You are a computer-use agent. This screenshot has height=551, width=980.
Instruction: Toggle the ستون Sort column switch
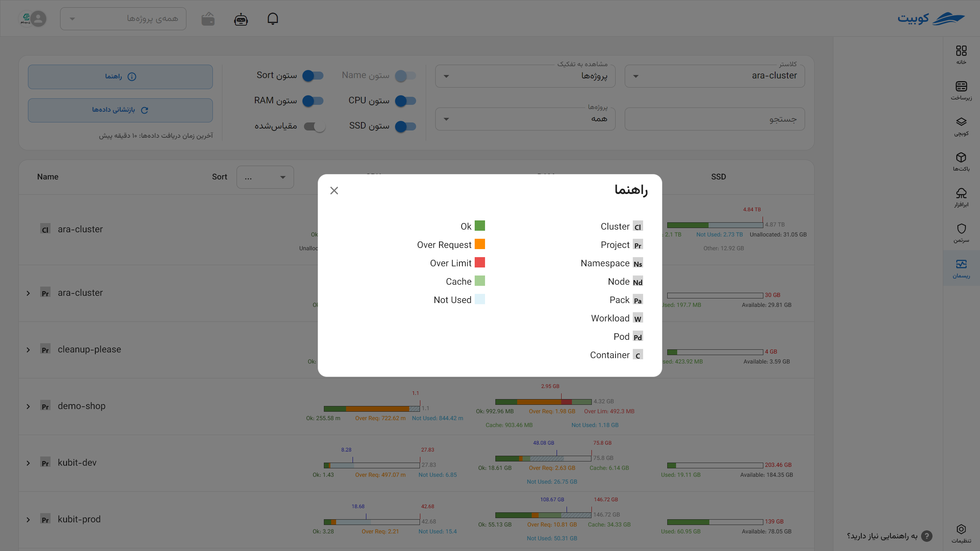tap(313, 75)
